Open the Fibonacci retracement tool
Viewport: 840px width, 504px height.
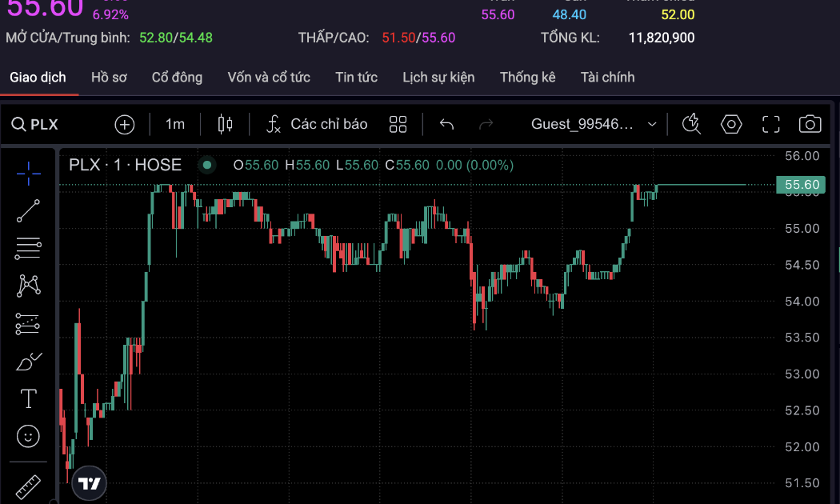click(x=28, y=248)
